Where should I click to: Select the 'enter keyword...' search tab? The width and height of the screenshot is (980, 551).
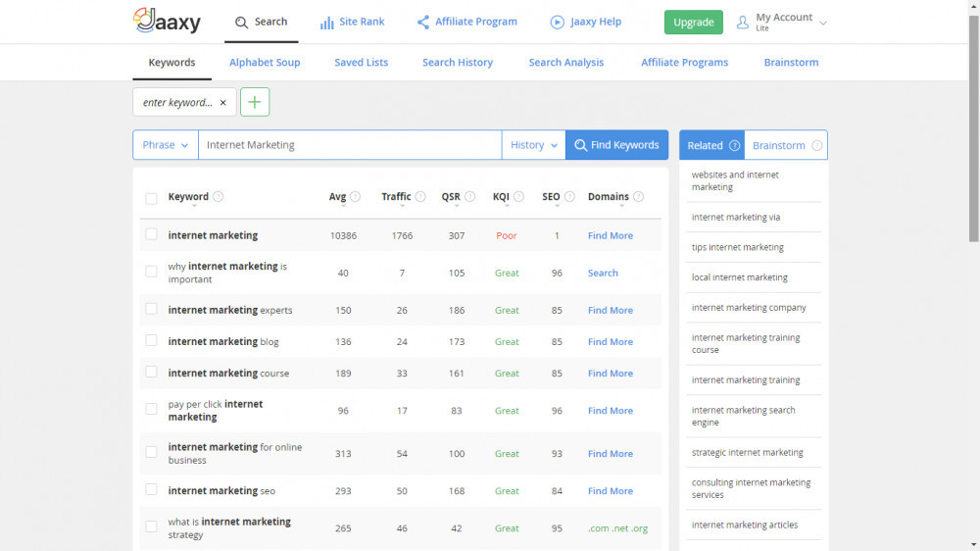(177, 103)
